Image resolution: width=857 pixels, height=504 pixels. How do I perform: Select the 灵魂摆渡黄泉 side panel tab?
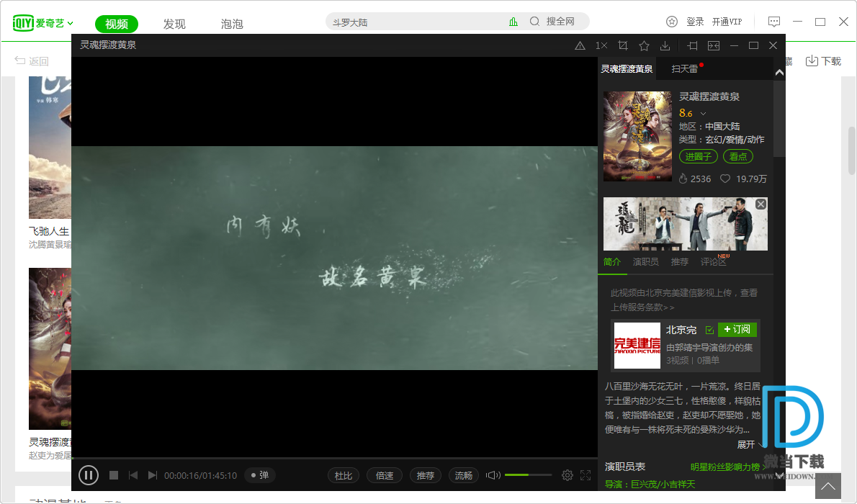click(x=627, y=69)
